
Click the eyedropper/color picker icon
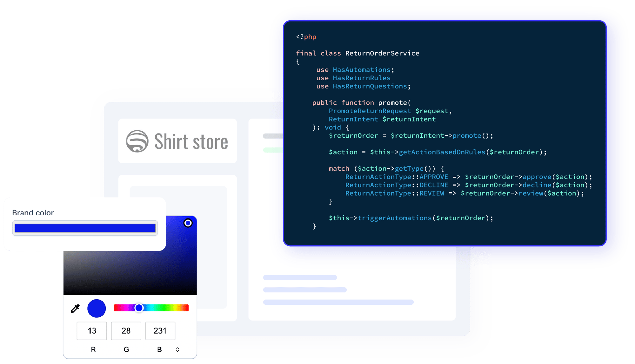(x=74, y=308)
